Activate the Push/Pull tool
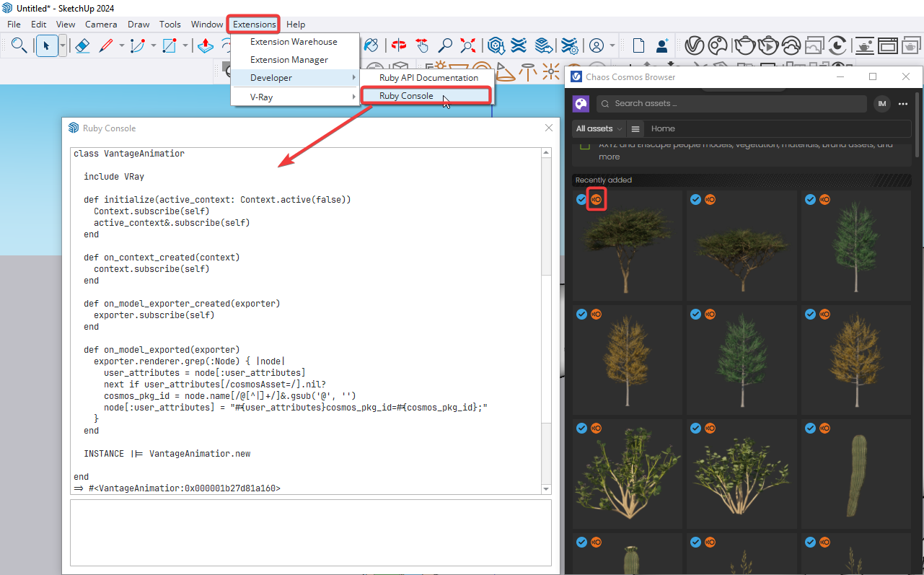This screenshot has height=575, width=924. (206, 45)
